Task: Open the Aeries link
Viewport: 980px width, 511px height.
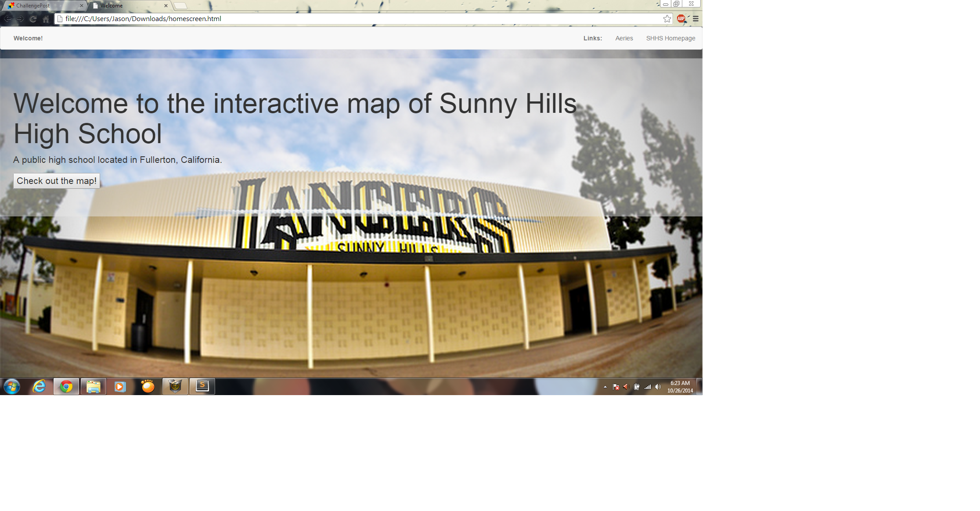Action: pos(624,38)
